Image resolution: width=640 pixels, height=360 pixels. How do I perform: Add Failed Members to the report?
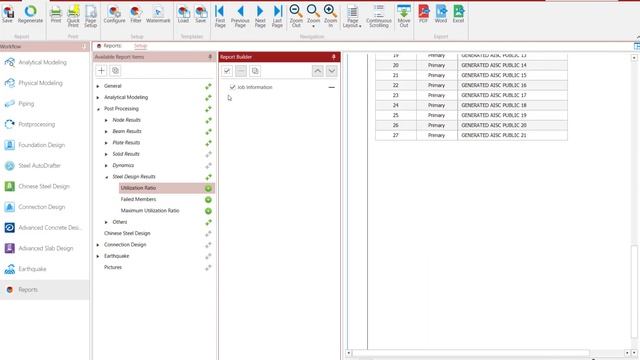tap(208, 200)
